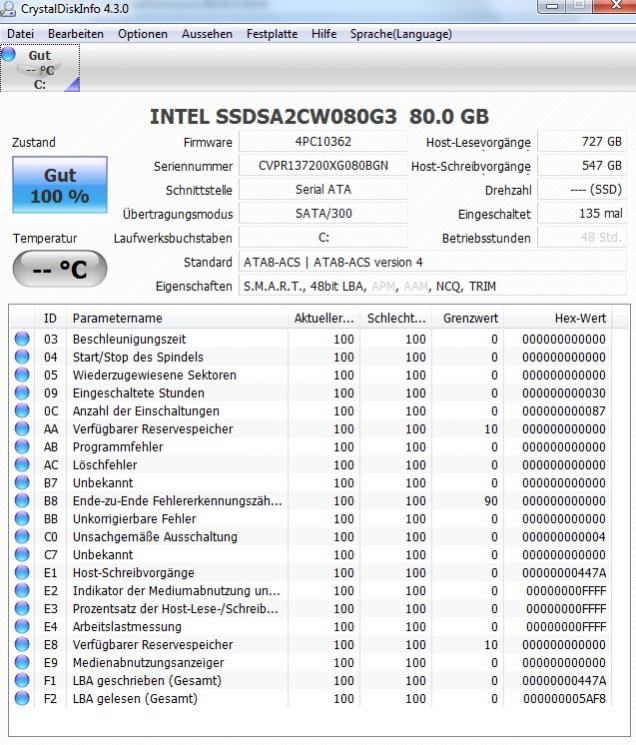The image size is (636, 745).
Task: Click the status icon for Wiederzugewiesene Sektoren
Action: click(22, 375)
